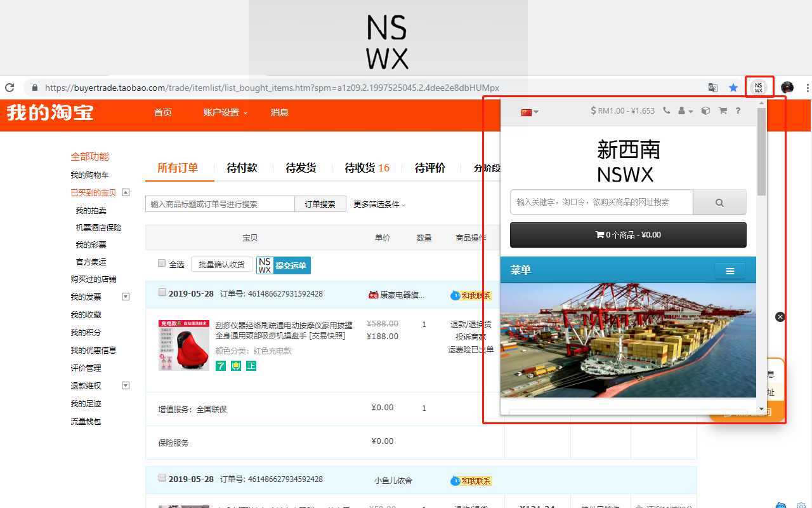
Task: Toggle the hamburger menu button in the 菜单 bar
Action: 730,271
